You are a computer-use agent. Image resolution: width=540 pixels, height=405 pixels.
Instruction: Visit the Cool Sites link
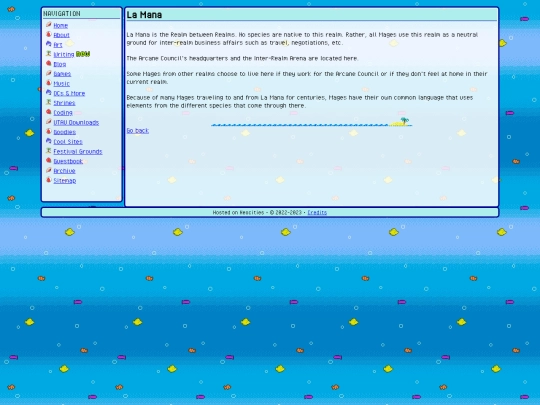[x=68, y=142]
